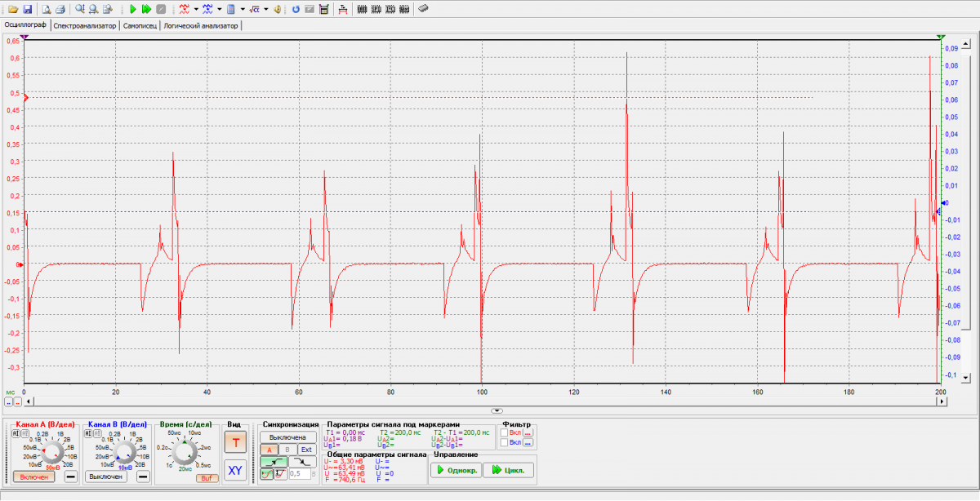Click the green-screen calculator icon
The width and height of the screenshot is (980, 501).
pos(324,9)
